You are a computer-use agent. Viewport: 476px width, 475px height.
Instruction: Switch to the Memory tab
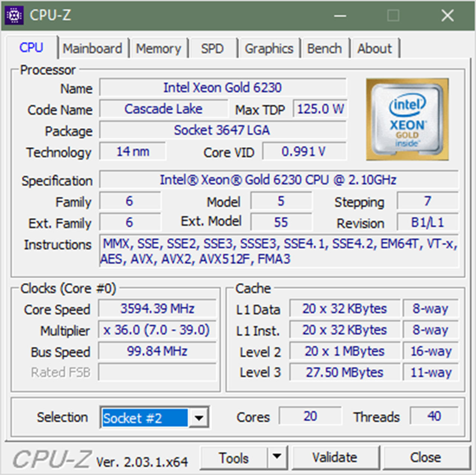158,49
